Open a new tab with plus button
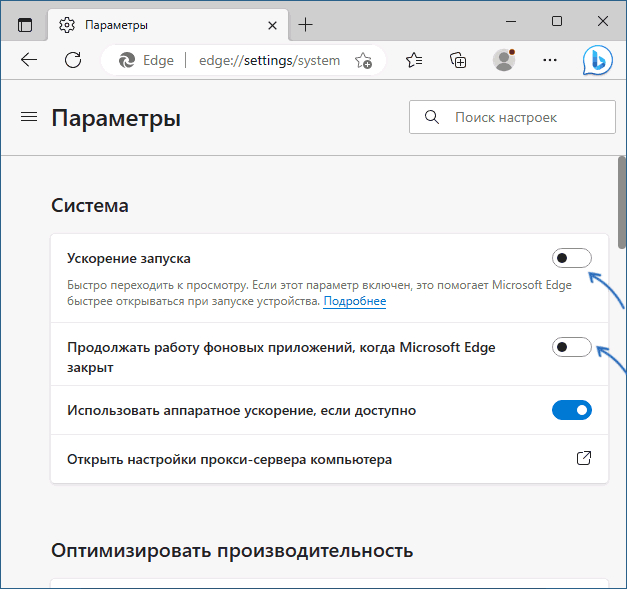This screenshot has width=627, height=589. click(x=306, y=25)
